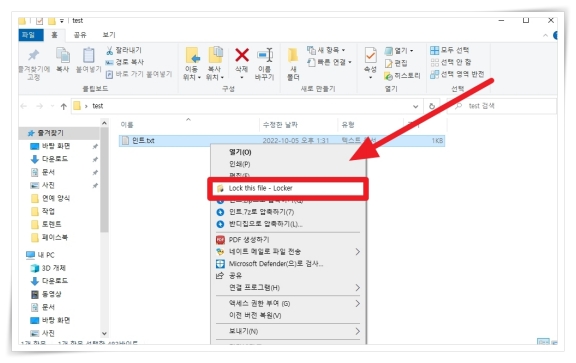576x363 pixels.
Task: Click the refresh button beside address bar
Action: coord(432,106)
